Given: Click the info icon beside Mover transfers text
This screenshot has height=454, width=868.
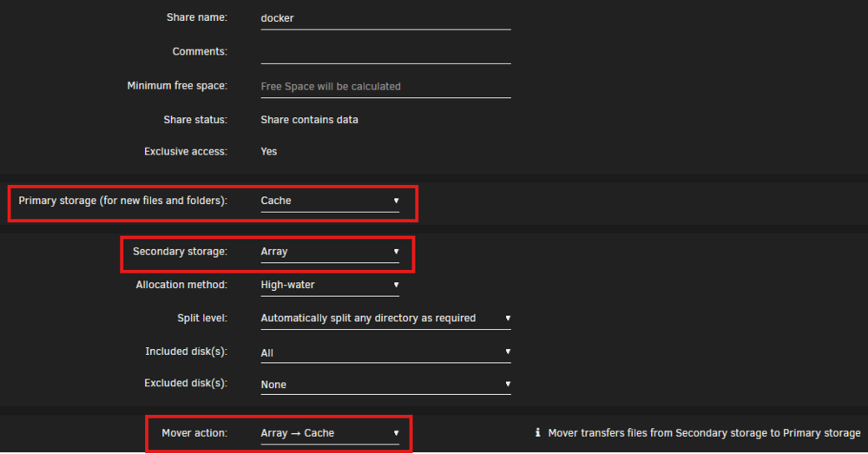Looking at the screenshot, I should pos(537,432).
